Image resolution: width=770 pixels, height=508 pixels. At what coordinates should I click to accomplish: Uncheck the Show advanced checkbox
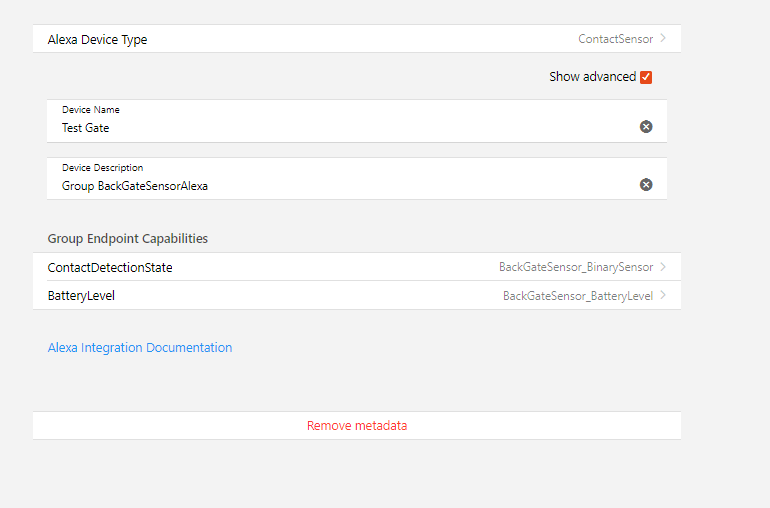click(x=646, y=77)
